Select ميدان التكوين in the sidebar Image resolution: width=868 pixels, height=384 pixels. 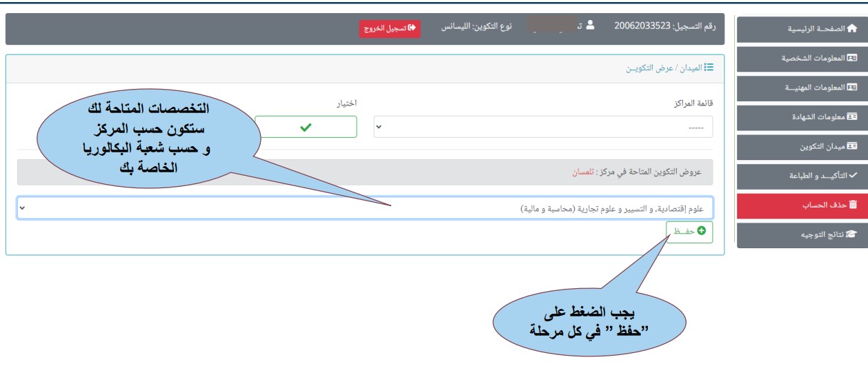pos(802,146)
